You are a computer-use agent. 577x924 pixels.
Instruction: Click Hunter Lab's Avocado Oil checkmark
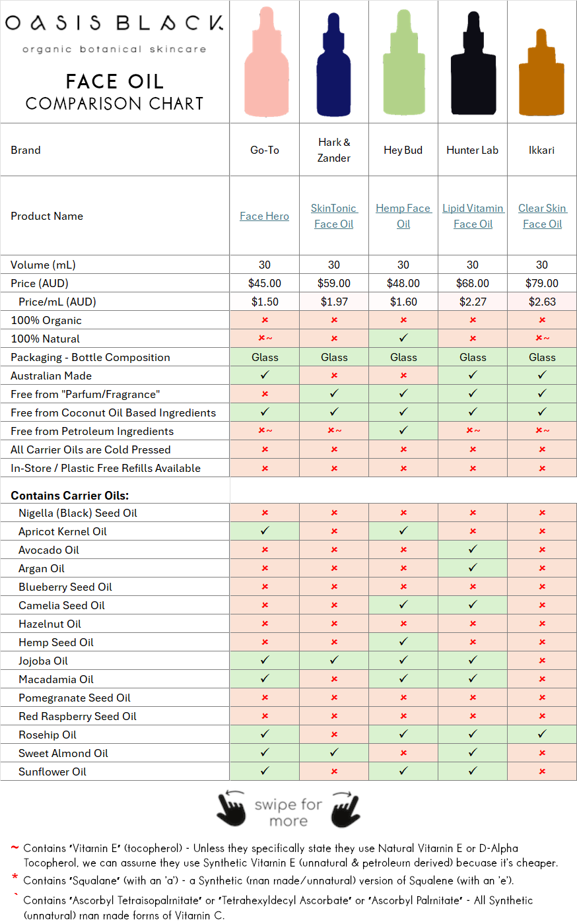pyautogui.click(x=473, y=549)
